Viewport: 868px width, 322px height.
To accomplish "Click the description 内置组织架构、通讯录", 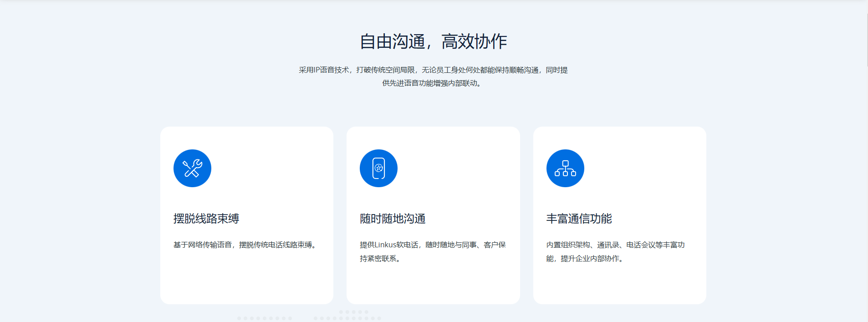I will pos(616,251).
